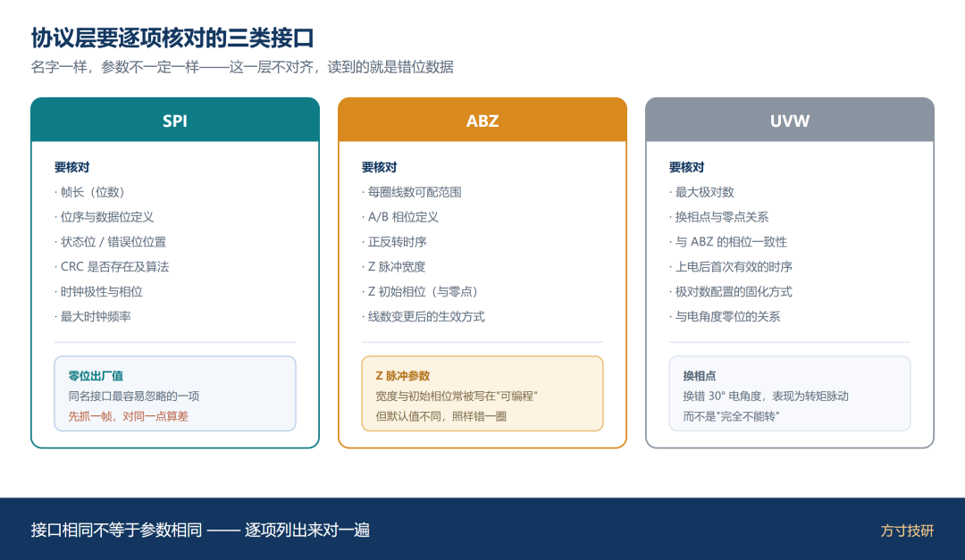Click the slide title 协议层要逐项核对的三类接口
965x560 pixels.
pyautogui.click(x=172, y=38)
